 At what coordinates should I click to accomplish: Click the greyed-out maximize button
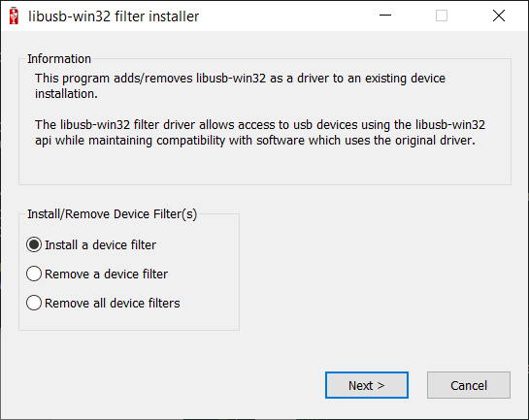pyautogui.click(x=442, y=16)
